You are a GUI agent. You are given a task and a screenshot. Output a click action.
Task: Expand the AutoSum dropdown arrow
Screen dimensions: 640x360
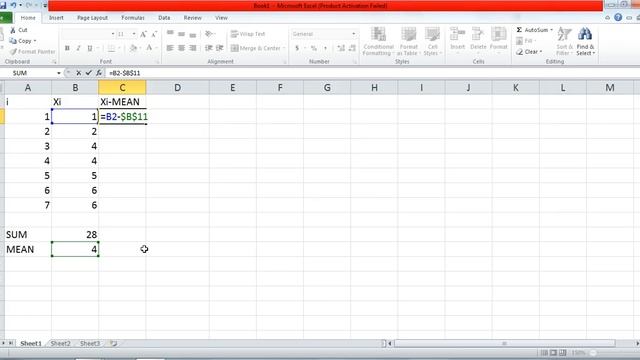click(551, 30)
